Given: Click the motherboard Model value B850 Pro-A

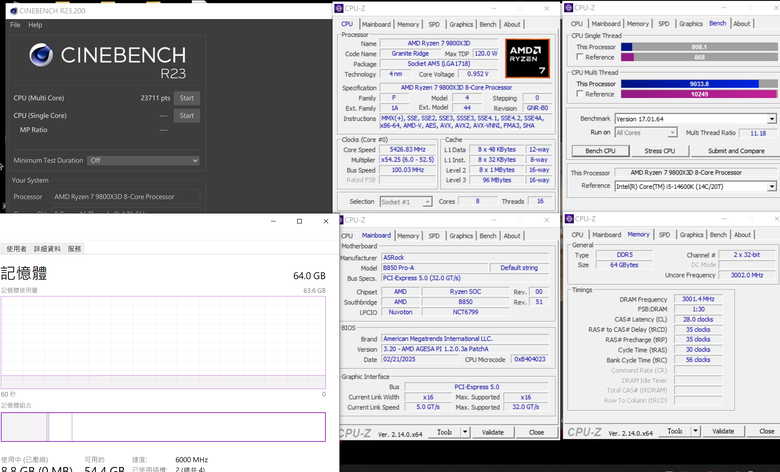Looking at the screenshot, I should click(x=434, y=268).
